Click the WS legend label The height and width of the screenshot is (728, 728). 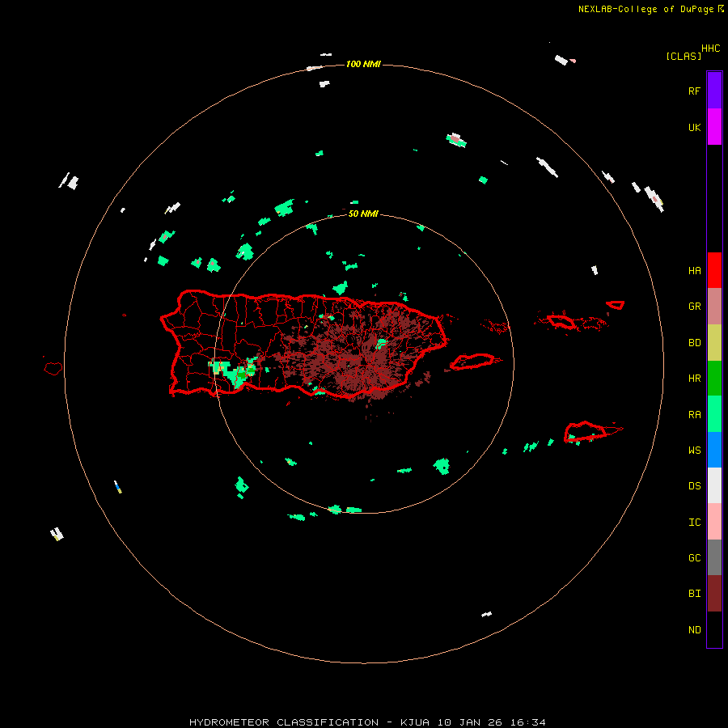(694, 450)
